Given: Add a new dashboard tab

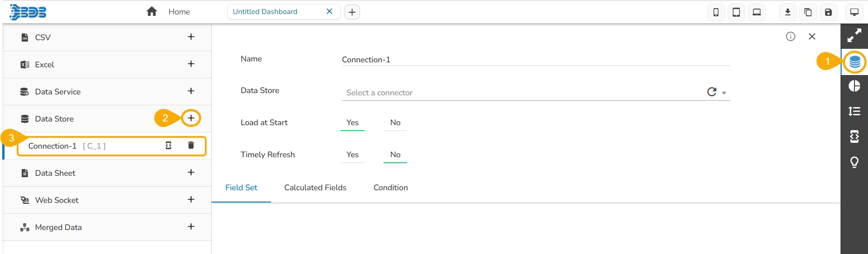Looking at the screenshot, I should tap(352, 12).
